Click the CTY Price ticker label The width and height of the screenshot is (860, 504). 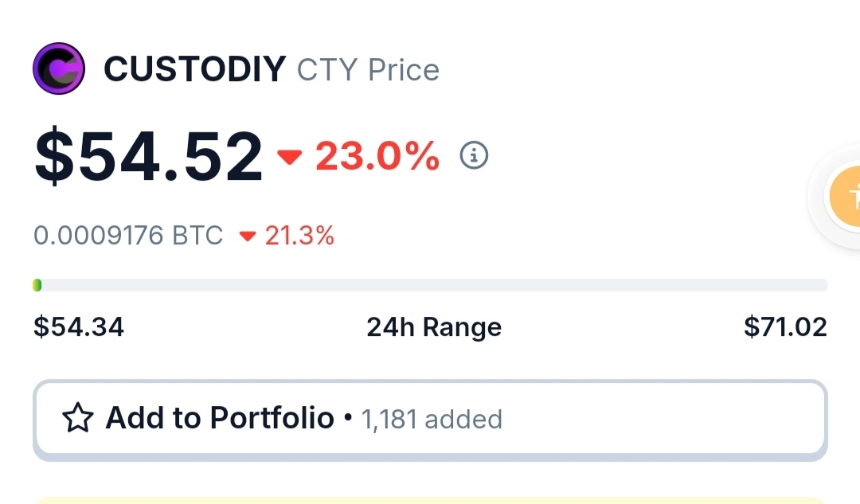368,70
